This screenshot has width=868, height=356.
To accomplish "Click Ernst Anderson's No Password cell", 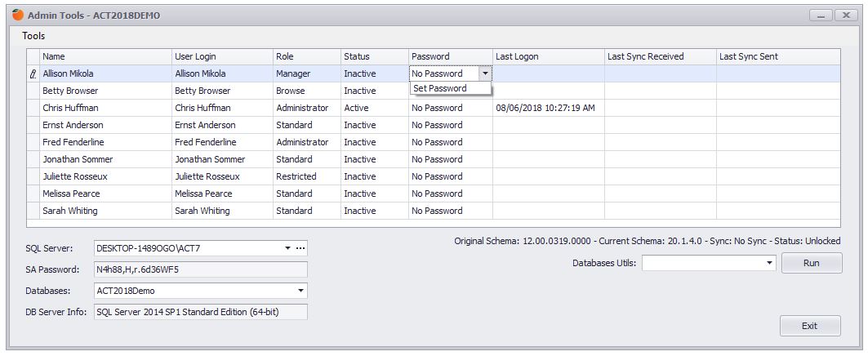I will 451,125.
